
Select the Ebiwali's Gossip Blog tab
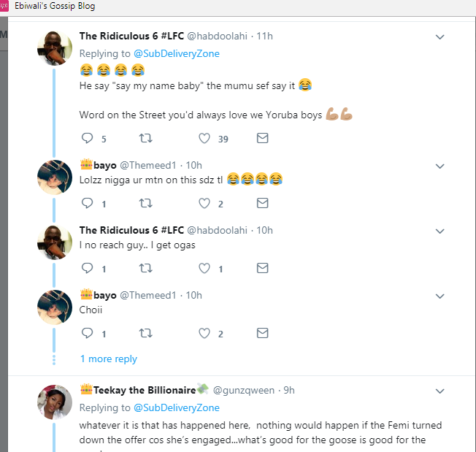(55, 6)
